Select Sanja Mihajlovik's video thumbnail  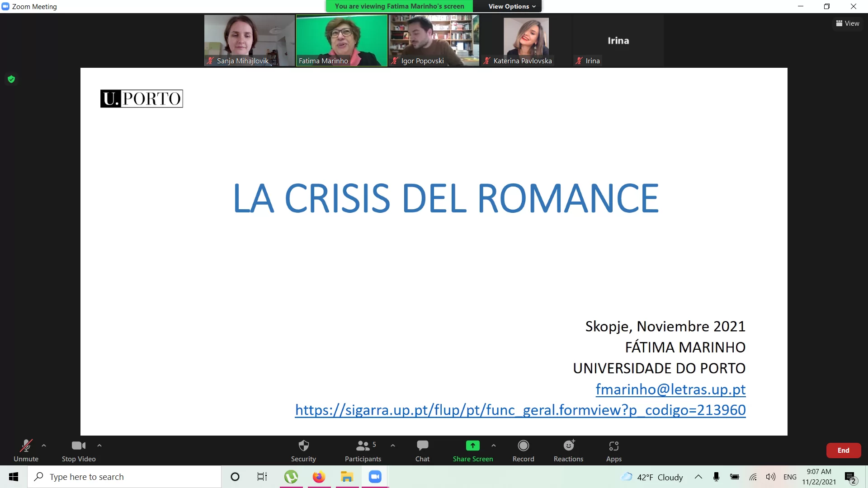click(x=249, y=40)
